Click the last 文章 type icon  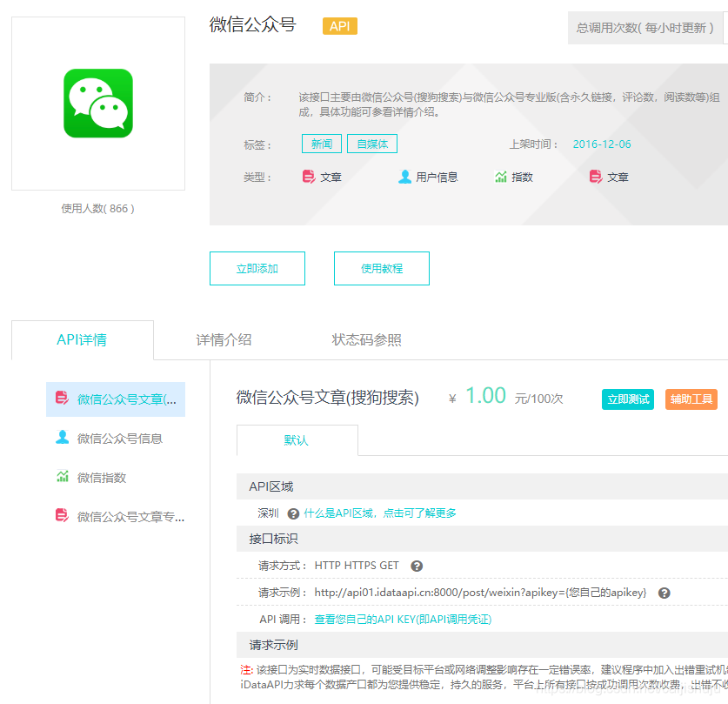coord(596,177)
